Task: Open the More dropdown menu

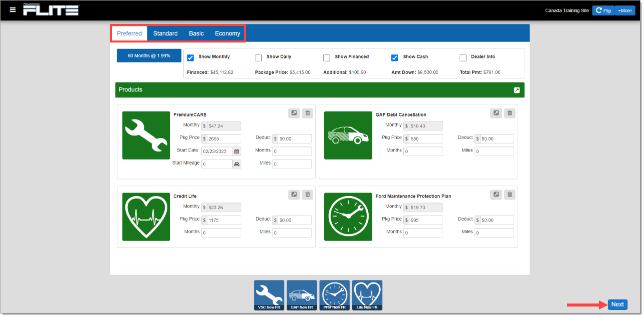Action: coord(625,10)
